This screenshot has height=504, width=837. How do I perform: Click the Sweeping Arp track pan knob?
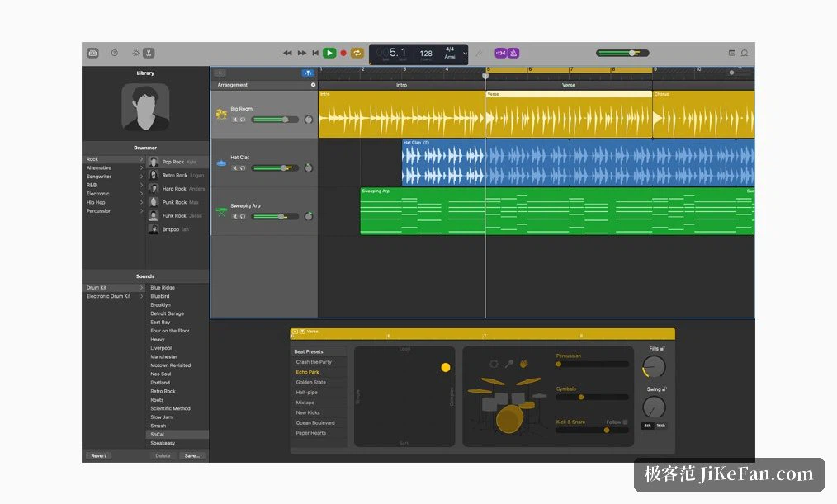pos(309,216)
